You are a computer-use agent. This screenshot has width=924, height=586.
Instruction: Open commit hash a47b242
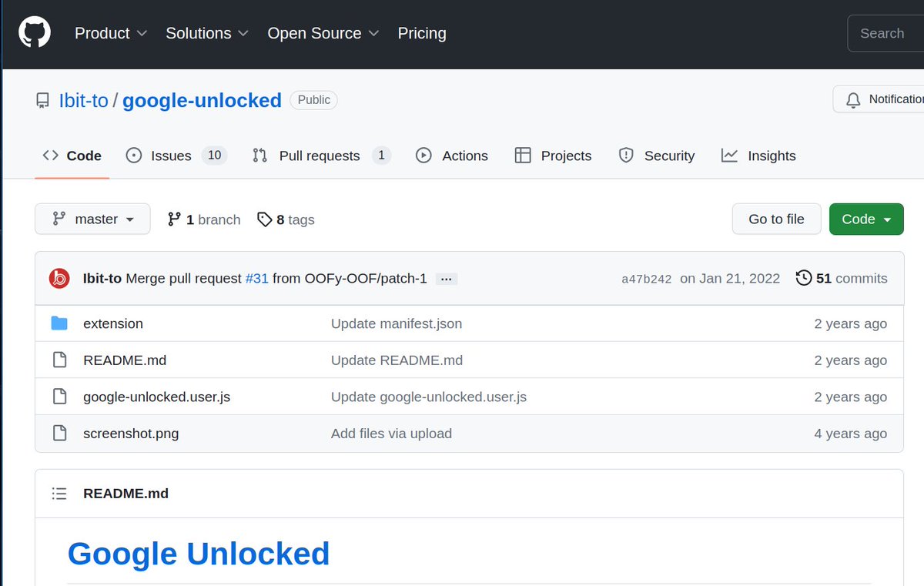(647, 279)
